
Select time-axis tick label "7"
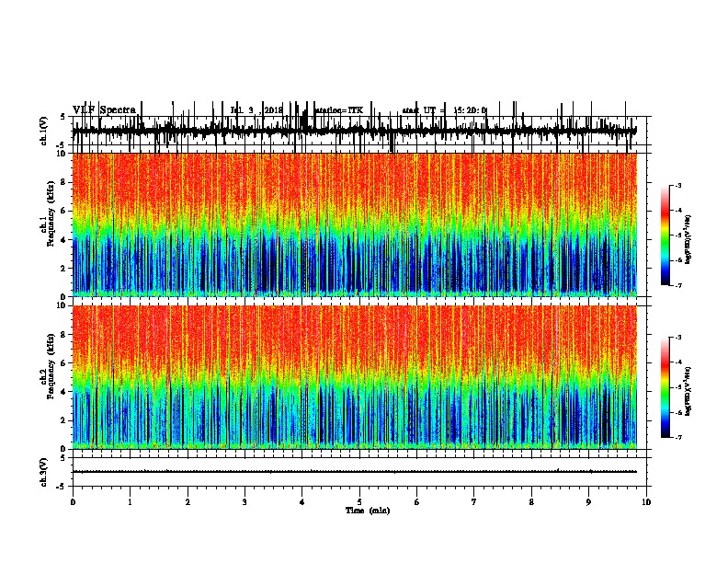[x=474, y=502]
